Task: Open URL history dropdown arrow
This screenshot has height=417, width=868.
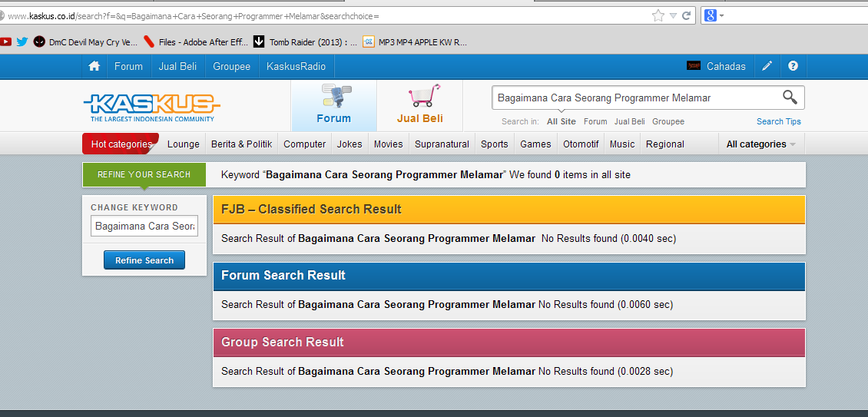Action: point(673,15)
